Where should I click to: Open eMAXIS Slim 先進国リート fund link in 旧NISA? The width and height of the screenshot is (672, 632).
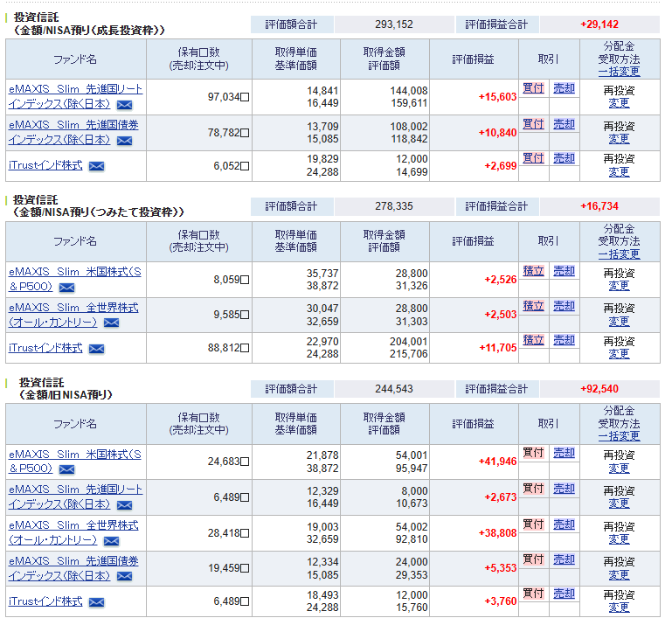pos(75,490)
